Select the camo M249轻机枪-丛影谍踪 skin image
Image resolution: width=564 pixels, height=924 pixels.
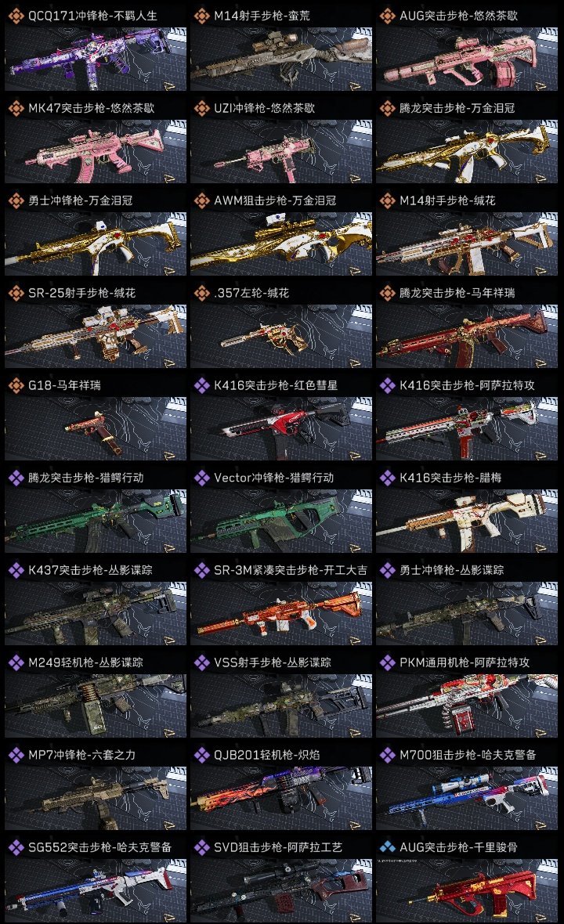coord(96,706)
